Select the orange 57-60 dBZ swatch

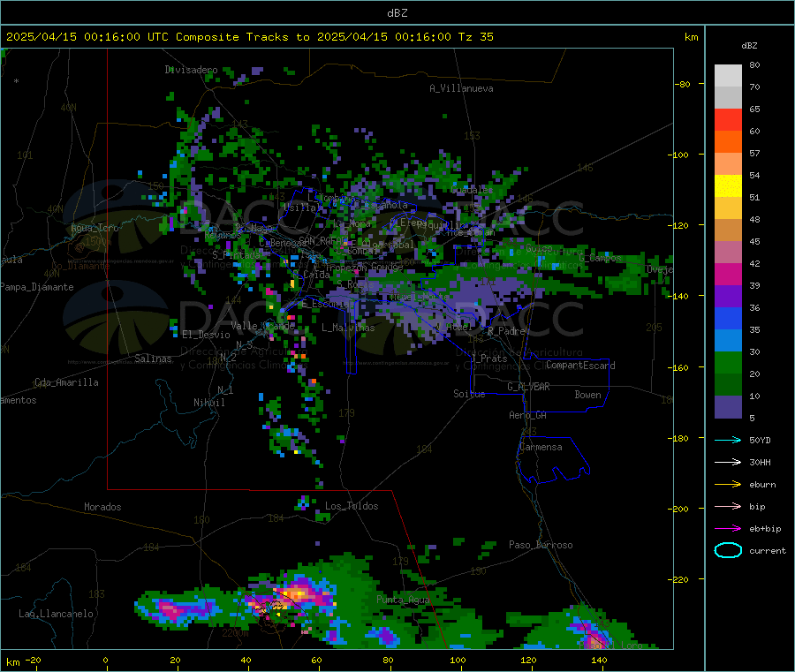pos(728,142)
